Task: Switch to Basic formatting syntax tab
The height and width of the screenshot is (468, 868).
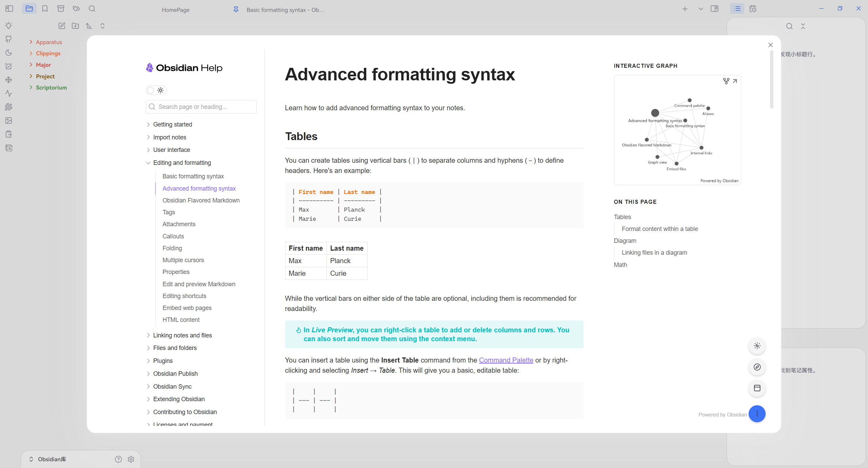Action: pos(285,10)
